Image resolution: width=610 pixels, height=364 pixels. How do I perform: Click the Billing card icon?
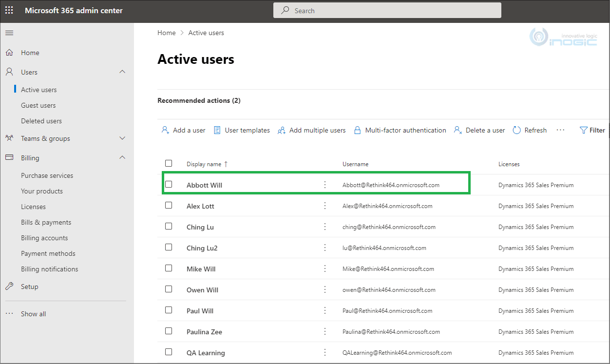9,158
